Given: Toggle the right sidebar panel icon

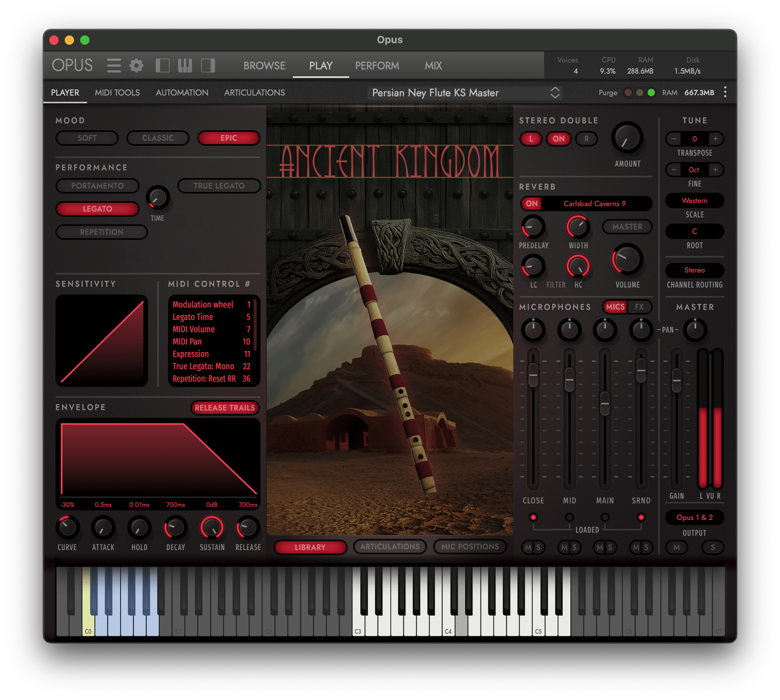Looking at the screenshot, I should 208,66.
